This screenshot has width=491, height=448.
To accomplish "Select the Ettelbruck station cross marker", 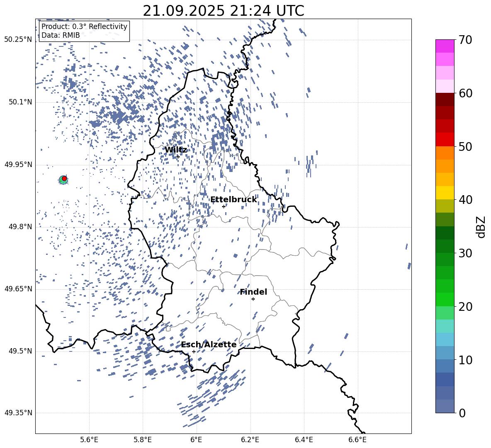I will (x=224, y=206).
